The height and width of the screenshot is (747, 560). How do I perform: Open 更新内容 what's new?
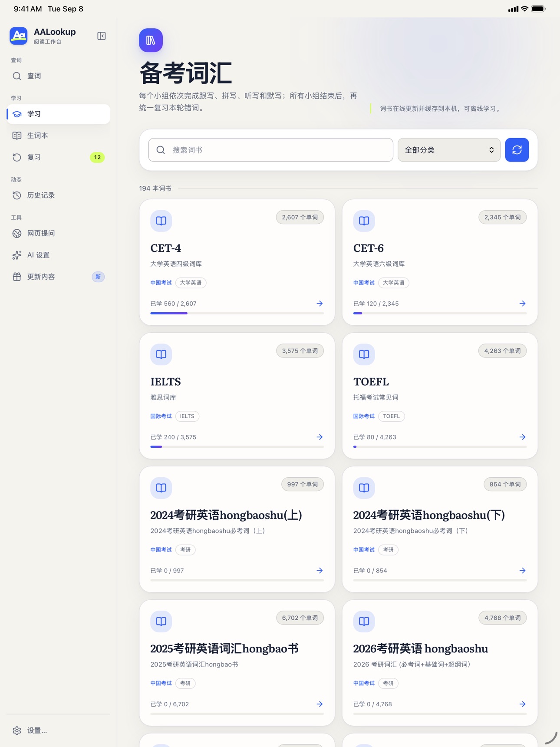pyautogui.click(x=59, y=277)
